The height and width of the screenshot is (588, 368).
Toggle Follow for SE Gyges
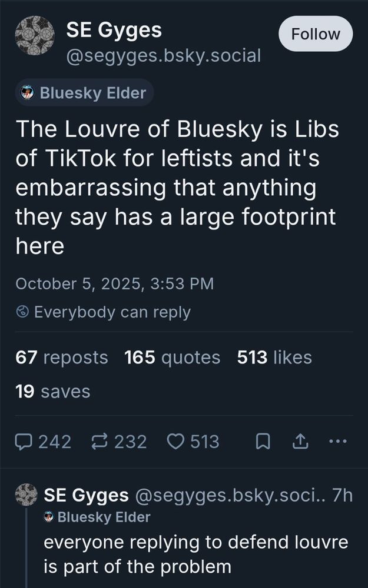point(315,34)
